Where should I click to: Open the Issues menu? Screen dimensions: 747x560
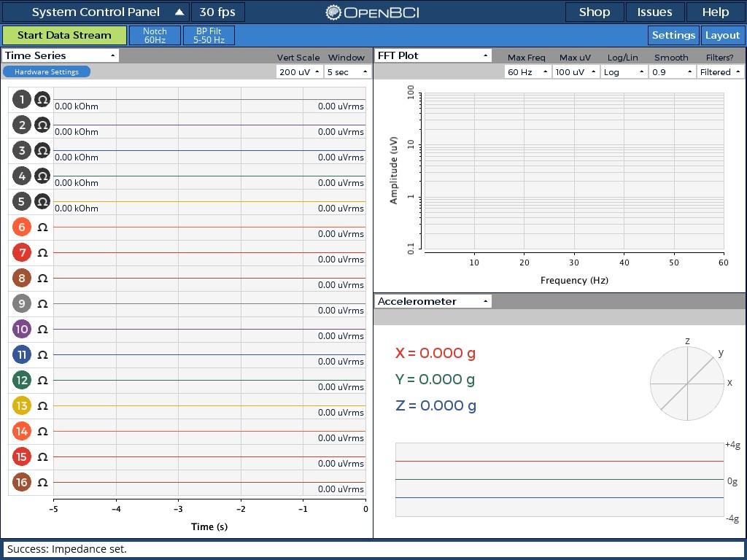click(655, 12)
